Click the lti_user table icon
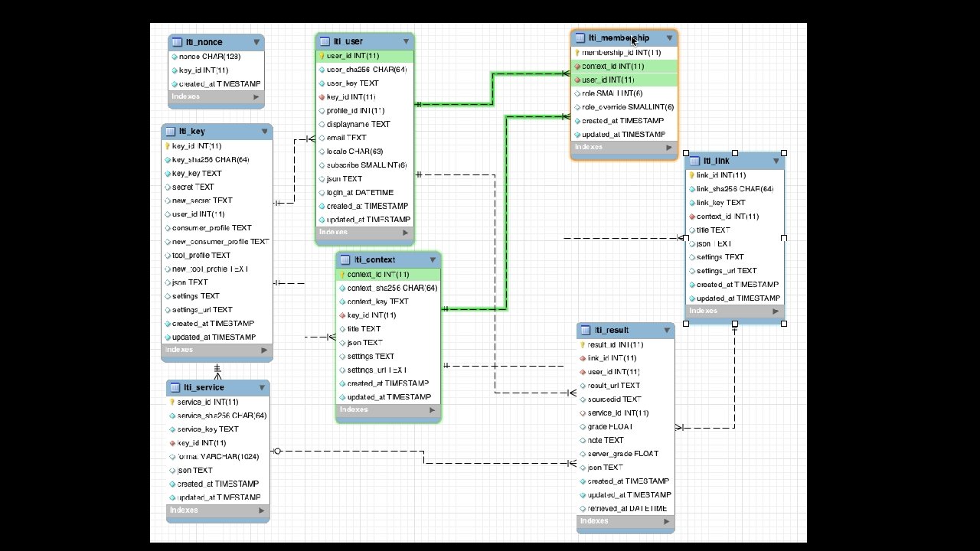980x551 pixels. 325,41
